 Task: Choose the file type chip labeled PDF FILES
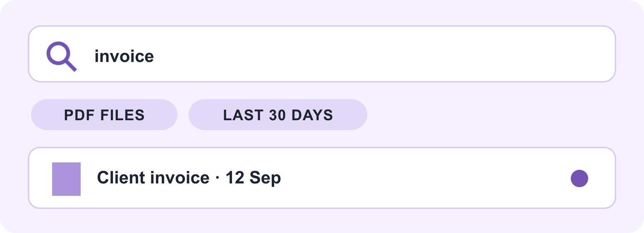tap(104, 115)
